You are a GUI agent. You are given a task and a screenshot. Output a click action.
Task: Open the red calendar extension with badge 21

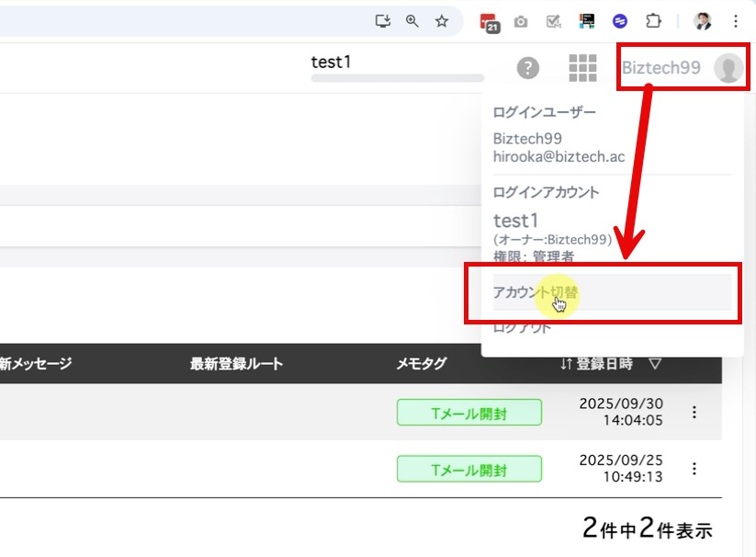coord(490,22)
